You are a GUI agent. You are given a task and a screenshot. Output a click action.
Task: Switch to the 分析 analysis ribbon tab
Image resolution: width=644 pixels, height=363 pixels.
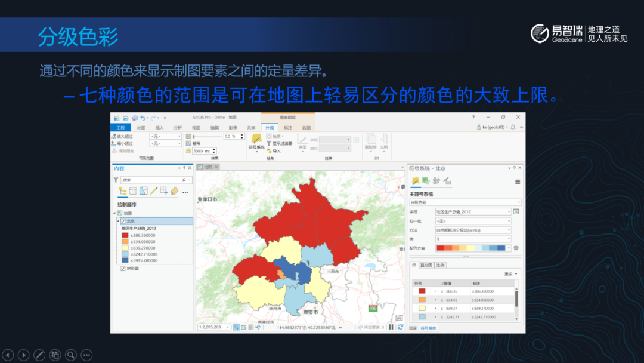coord(178,128)
